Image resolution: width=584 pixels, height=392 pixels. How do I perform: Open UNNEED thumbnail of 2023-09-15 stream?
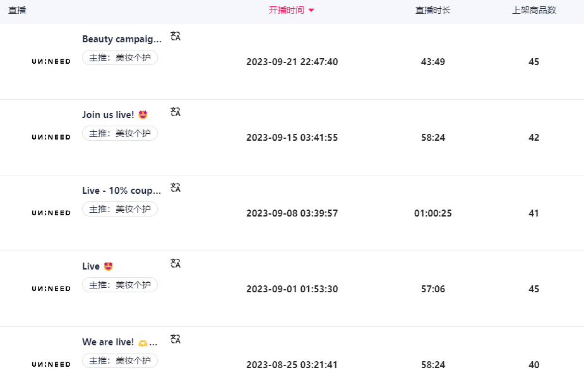[51, 137]
